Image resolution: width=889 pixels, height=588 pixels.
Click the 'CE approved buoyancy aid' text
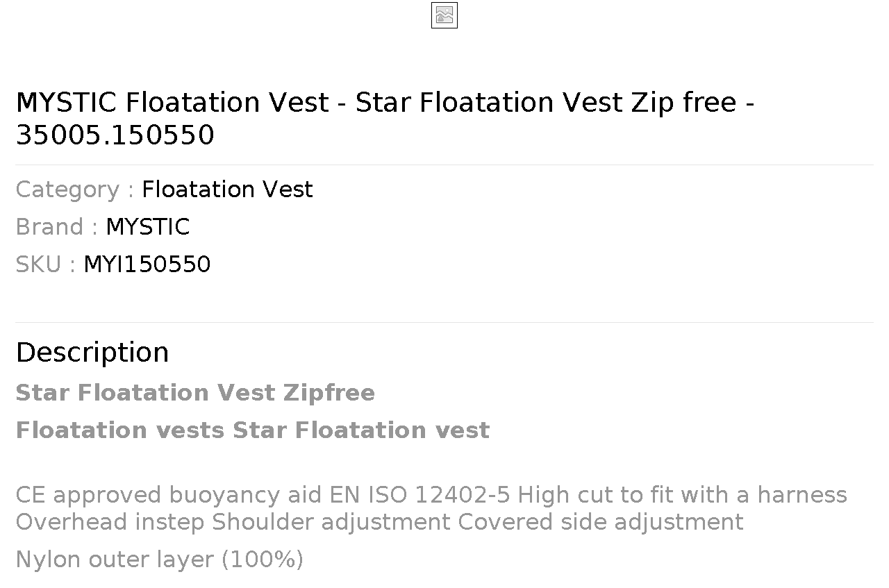[169, 495]
